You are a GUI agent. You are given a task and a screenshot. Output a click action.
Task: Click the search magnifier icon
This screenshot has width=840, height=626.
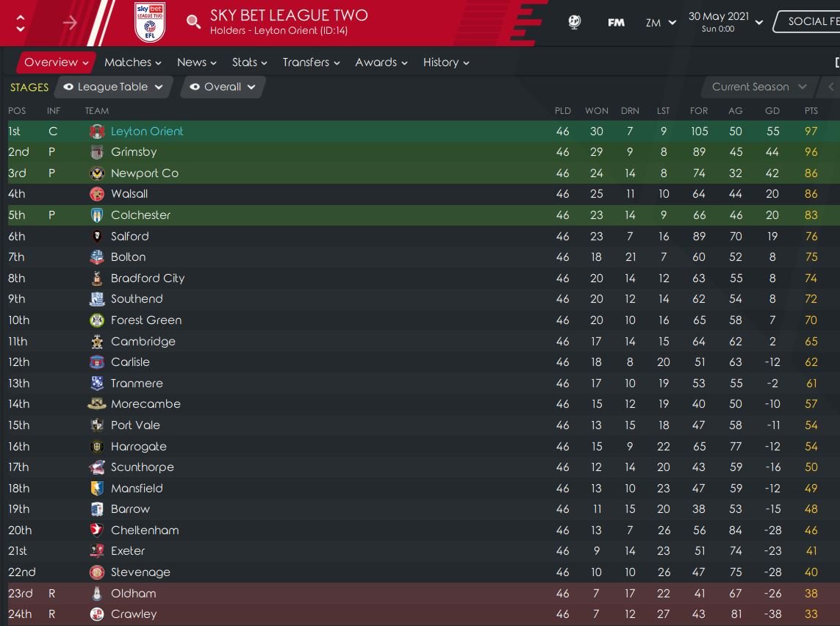click(193, 22)
